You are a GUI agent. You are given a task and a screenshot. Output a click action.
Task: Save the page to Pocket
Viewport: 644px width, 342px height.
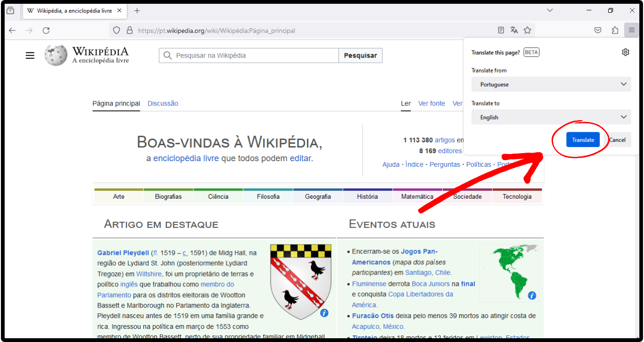click(x=598, y=30)
